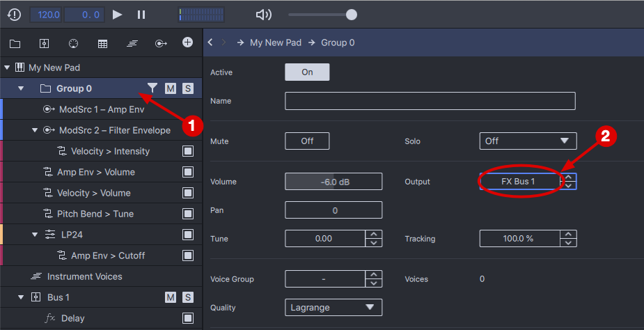Open the Group 0 breadcrumb

338,42
